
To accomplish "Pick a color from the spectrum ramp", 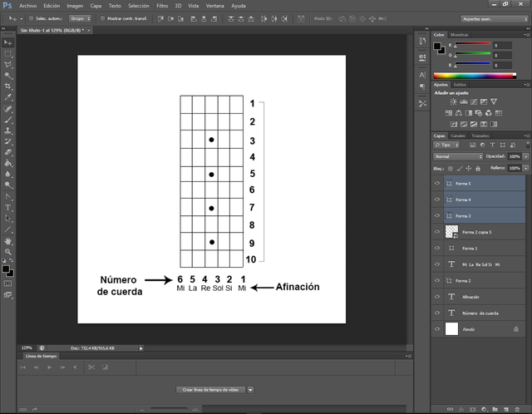I will point(475,76).
